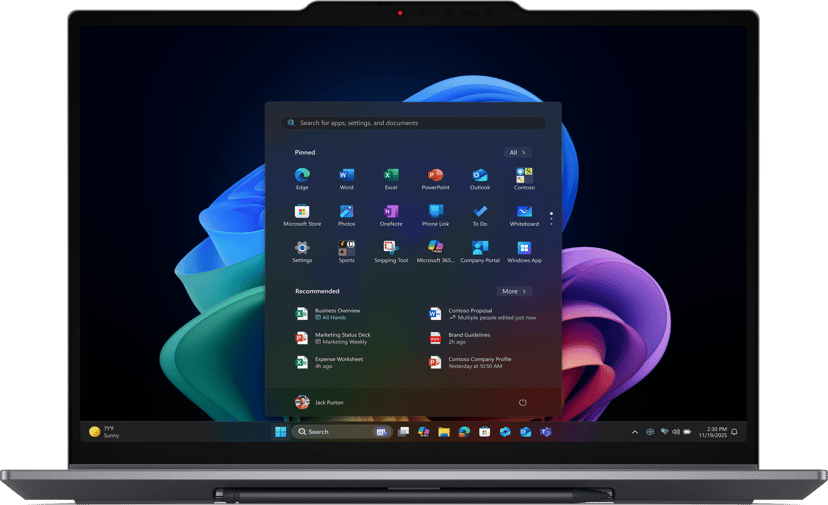The height and width of the screenshot is (505, 828).
Task: Open the weather widget showing Sunny
Action: (104, 432)
